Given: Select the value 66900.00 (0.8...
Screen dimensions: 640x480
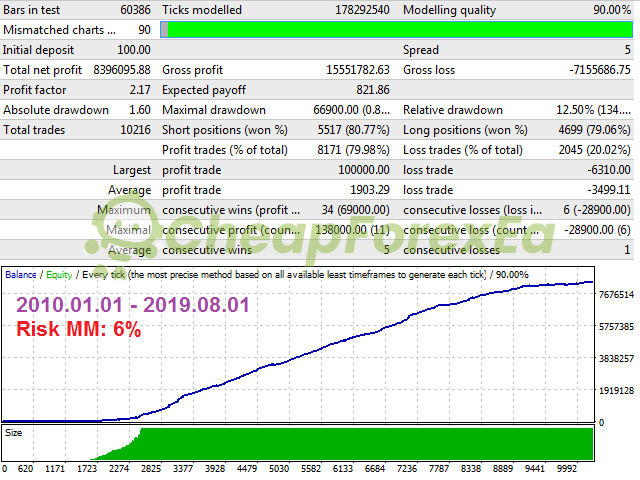Looking at the screenshot, I should [351, 110].
